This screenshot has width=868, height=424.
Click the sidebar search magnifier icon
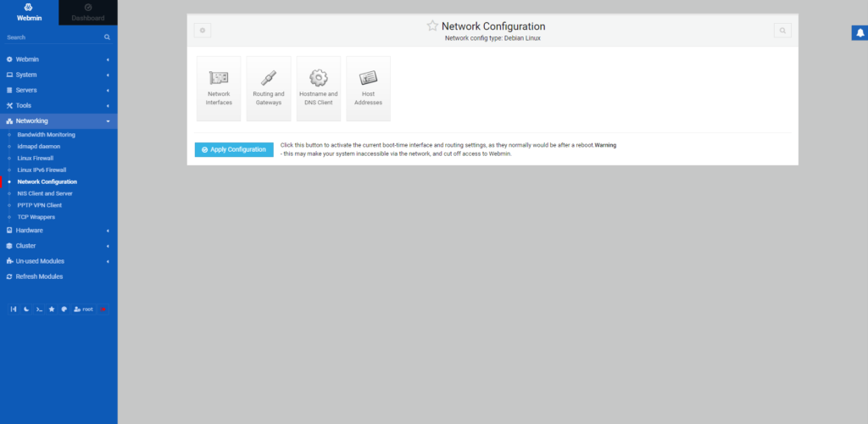pyautogui.click(x=108, y=37)
